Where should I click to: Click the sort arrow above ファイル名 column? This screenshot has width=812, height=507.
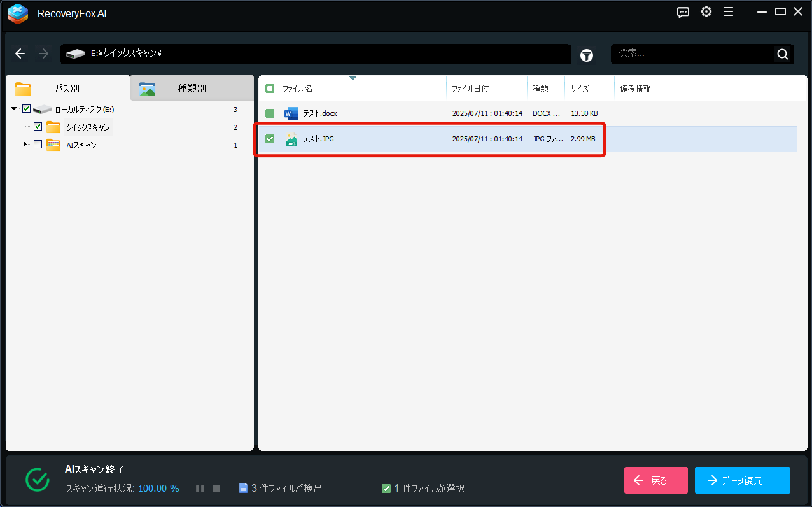pyautogui.click(x=353, y=78)
